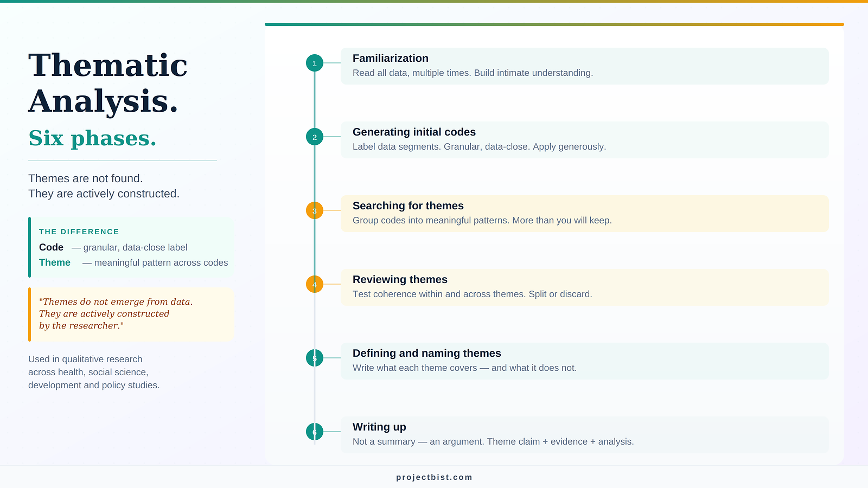Expand THE DIFFERENCE info box
Screen dimensions: 868x488
click(131, 247)
